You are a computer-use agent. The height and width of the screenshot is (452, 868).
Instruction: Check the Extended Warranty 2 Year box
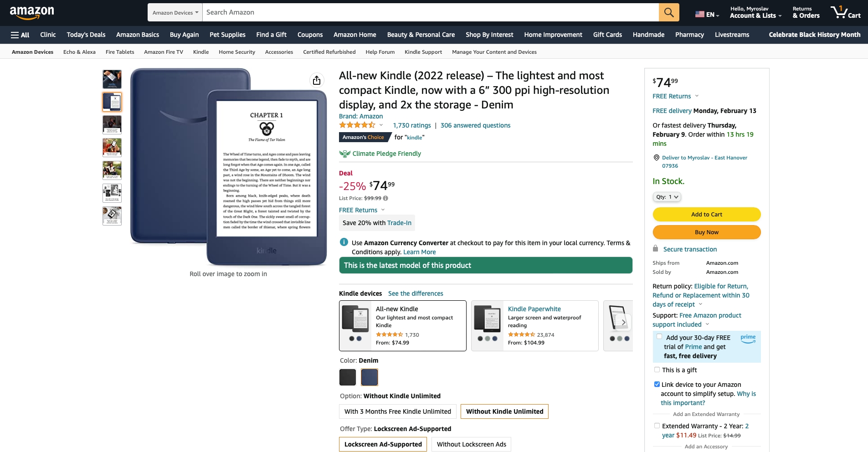pos(657,426)
